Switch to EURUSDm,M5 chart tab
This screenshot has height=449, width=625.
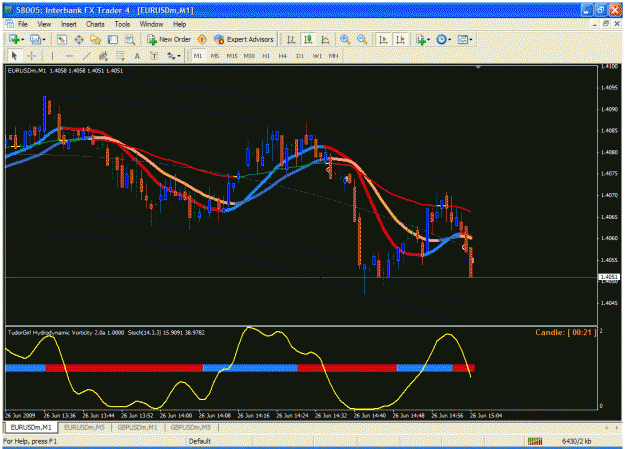click(x=85, y=427)
